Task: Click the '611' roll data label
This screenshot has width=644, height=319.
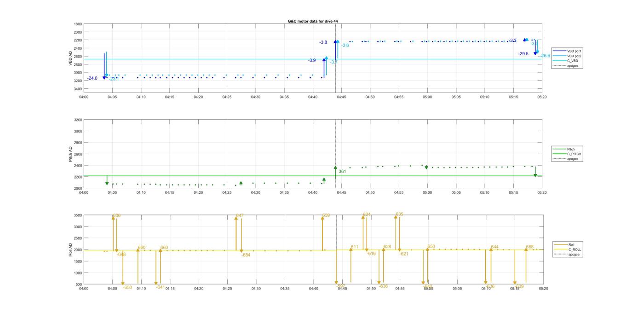Action: [x=355, y=247]
